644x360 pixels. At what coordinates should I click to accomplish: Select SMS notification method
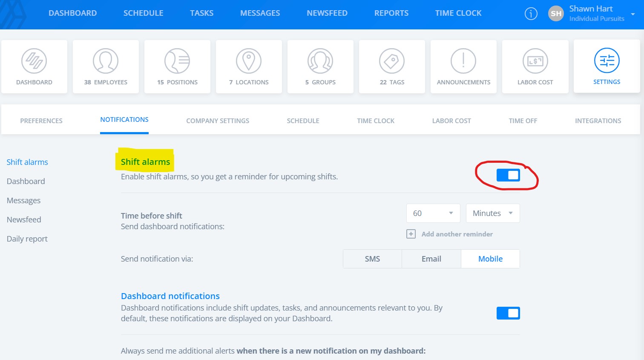[x=372, y=259]
